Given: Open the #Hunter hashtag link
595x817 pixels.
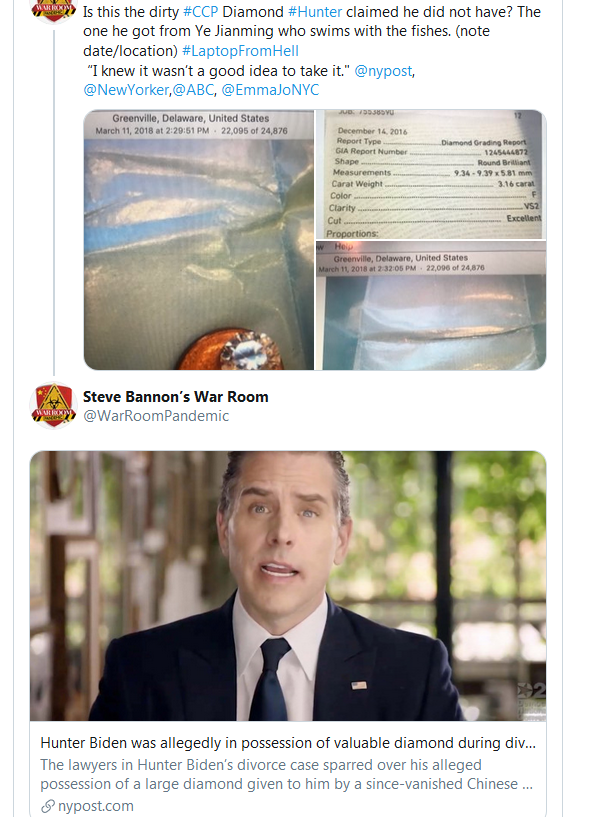Looking at the screenshot, I should click(x=315, y=11).
